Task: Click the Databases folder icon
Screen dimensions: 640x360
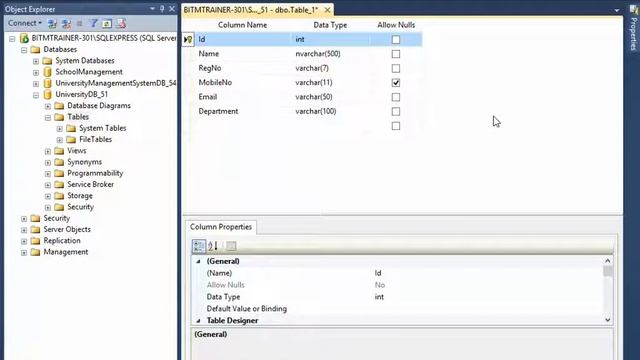Action: [36, 49]
